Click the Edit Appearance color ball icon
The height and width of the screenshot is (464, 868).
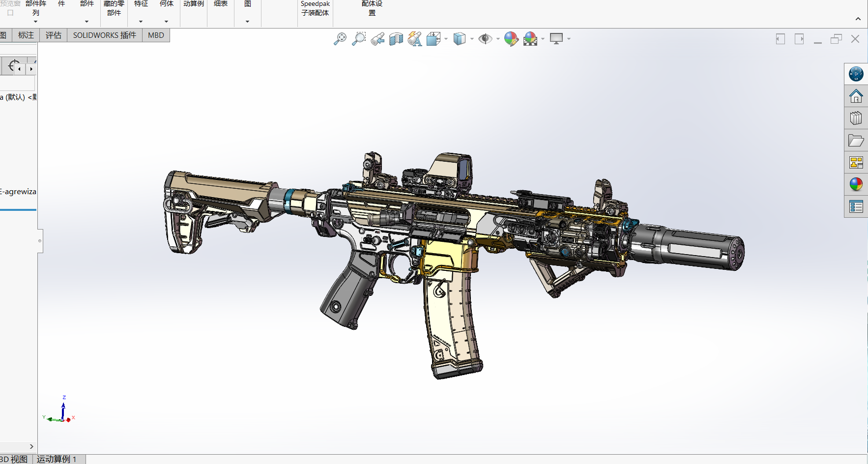tap(511, 39)
